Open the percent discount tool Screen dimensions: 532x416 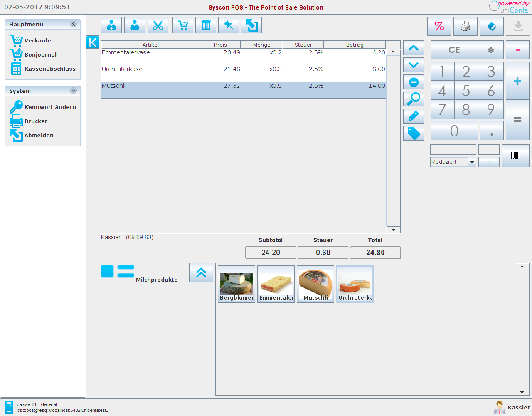pyautogui.click(x=439, y=26)
